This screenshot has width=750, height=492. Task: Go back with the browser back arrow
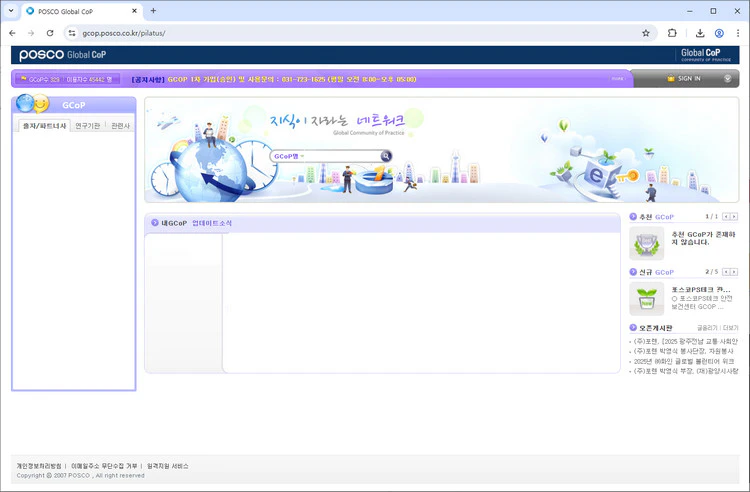(x=12, y=33)
